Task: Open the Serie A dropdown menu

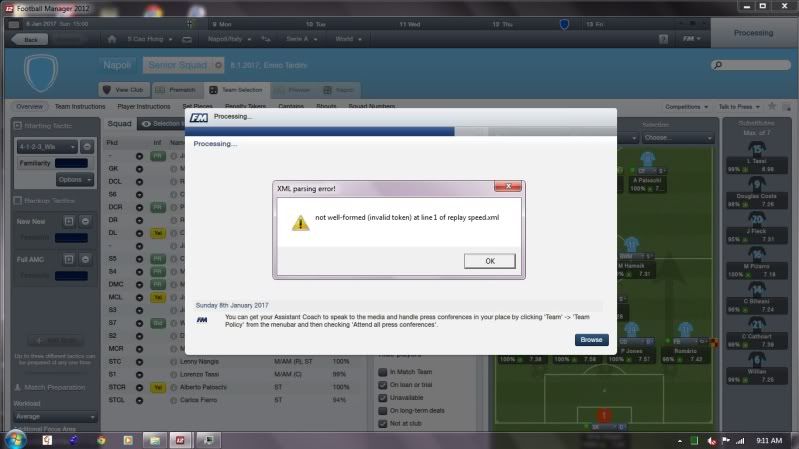Action: [302, 39]
